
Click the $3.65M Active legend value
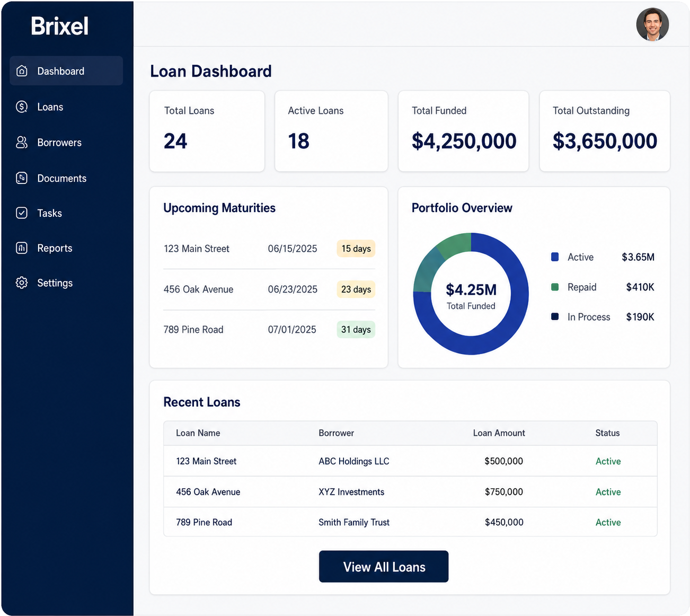pyautogui.click(x=638, y=257)
